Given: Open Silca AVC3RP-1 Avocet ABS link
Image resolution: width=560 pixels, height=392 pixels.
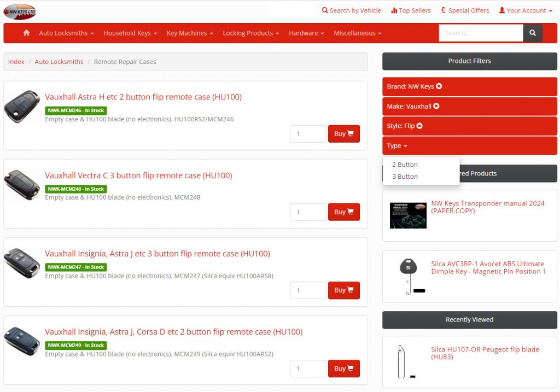Looking at the screenshot, I should coord(488,267).
